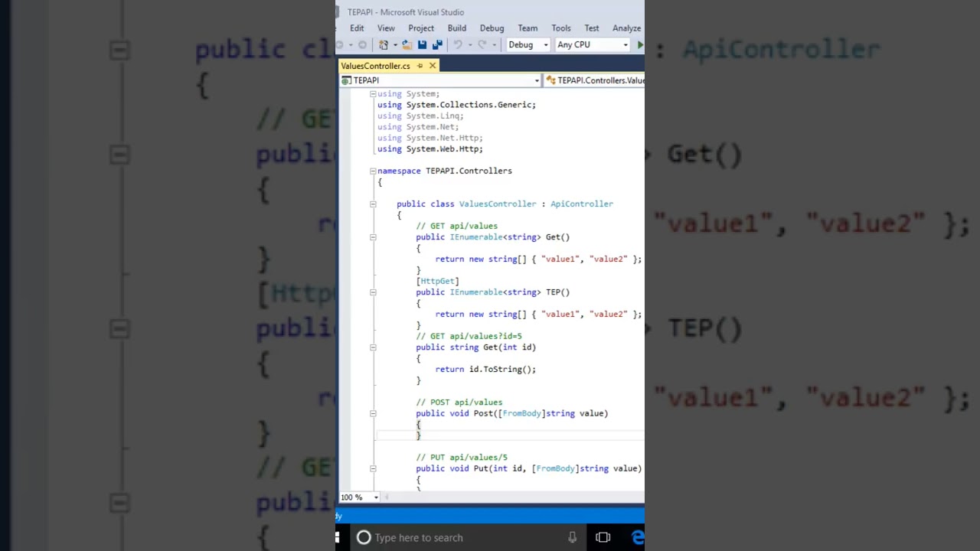Image resolution: width=980 pixels, height=551 pixels.
Task: Click the '// PUT api/values/5' comment
Action: coord(462,458)
